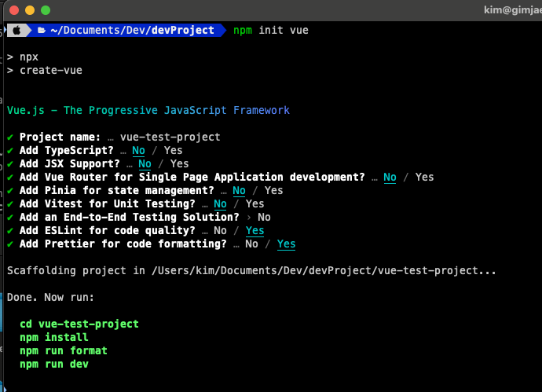Click the 'Add Vitest for Unit Testing?' question
Viewport: 542px width, 392px height.
point(107,204)
